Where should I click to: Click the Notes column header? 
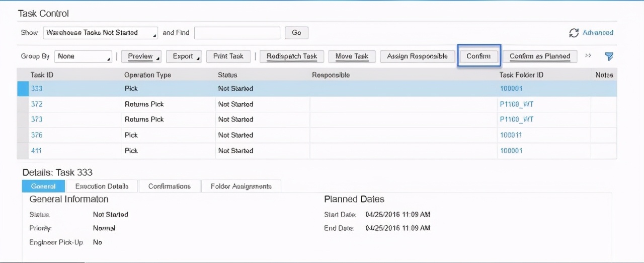coord(604,75)
